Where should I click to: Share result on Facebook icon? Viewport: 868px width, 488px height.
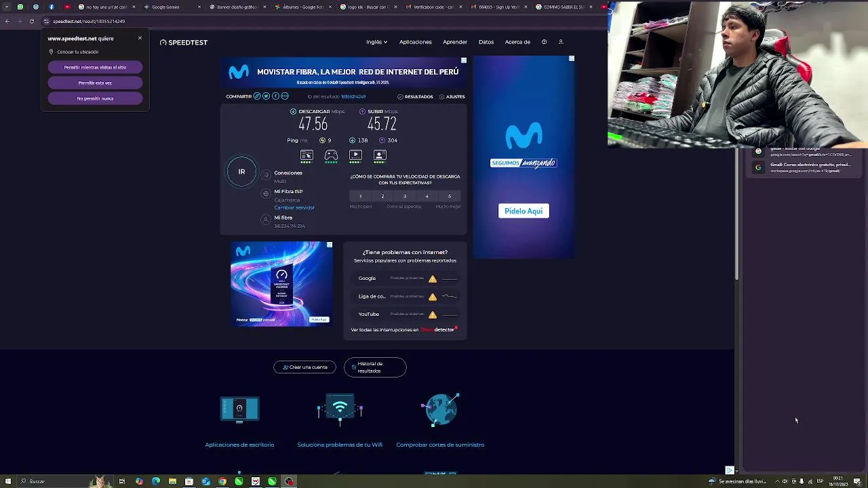pyautogui.click(x=275, y=96)
